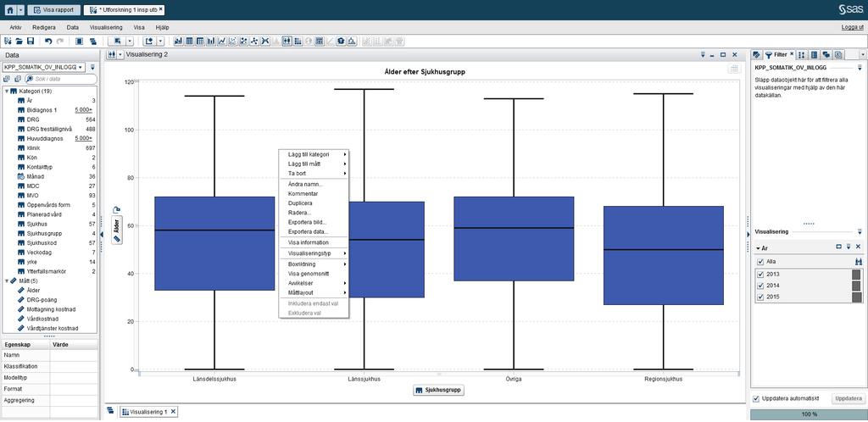This screenshot has width=868, height=422.
Task: Uncheck the 2015 year checkbox
Action: click(760, 297)
